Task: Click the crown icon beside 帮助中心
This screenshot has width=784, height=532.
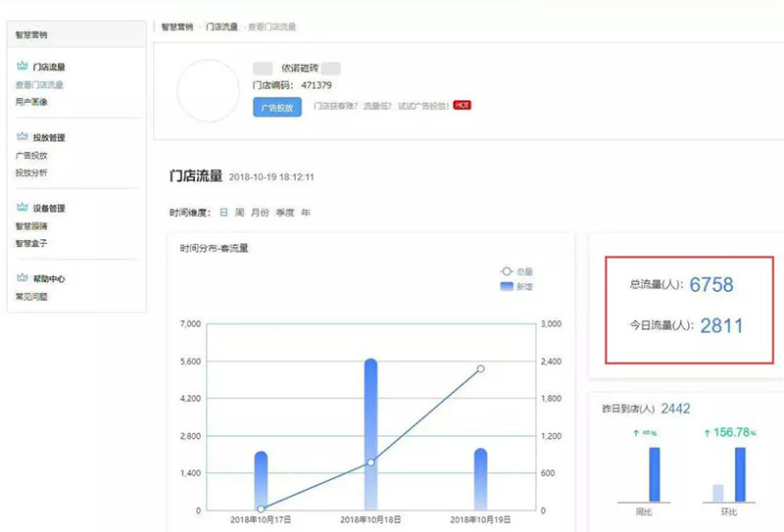Action: (x=23, y=278)
